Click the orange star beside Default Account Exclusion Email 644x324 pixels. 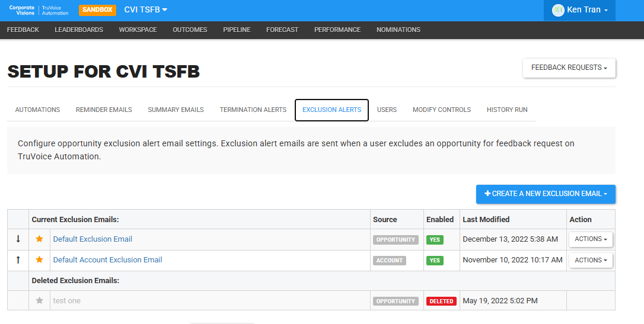pos(39,259)
